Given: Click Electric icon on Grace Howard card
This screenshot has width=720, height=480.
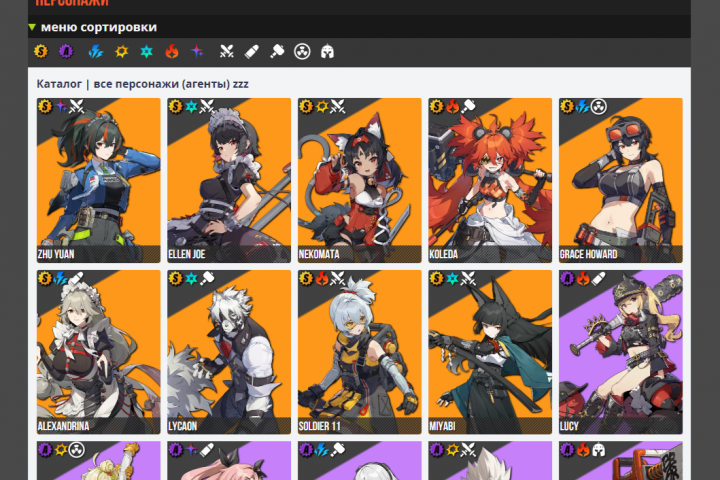Looking at the screenshot, I should pos(583,107).
